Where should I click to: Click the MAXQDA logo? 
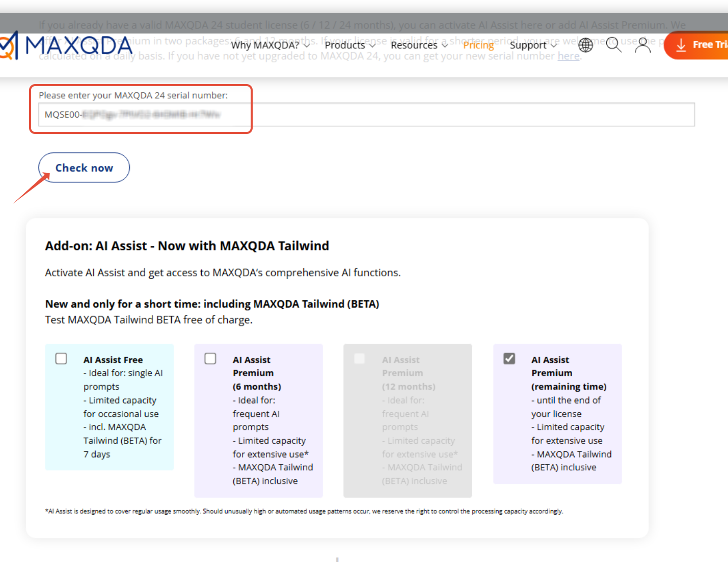66,45
